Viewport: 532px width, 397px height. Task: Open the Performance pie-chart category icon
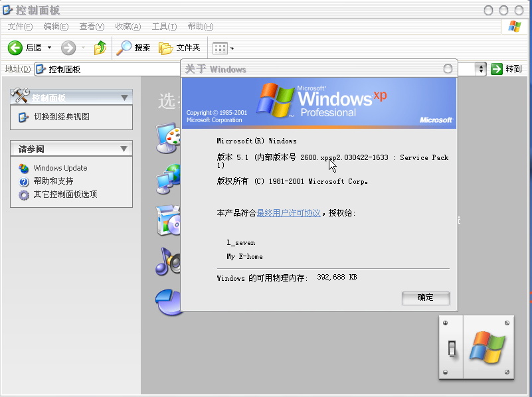tap(168, 302)
